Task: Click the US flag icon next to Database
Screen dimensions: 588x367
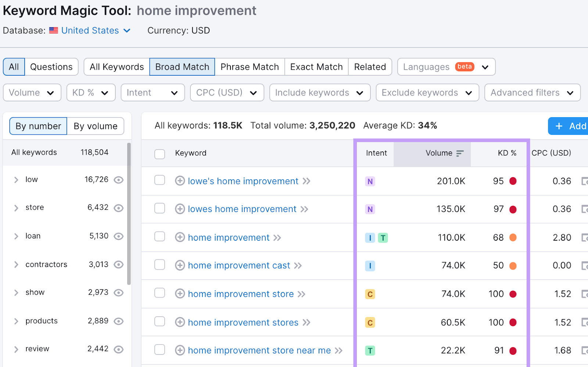Action: [x=54, y=30]
